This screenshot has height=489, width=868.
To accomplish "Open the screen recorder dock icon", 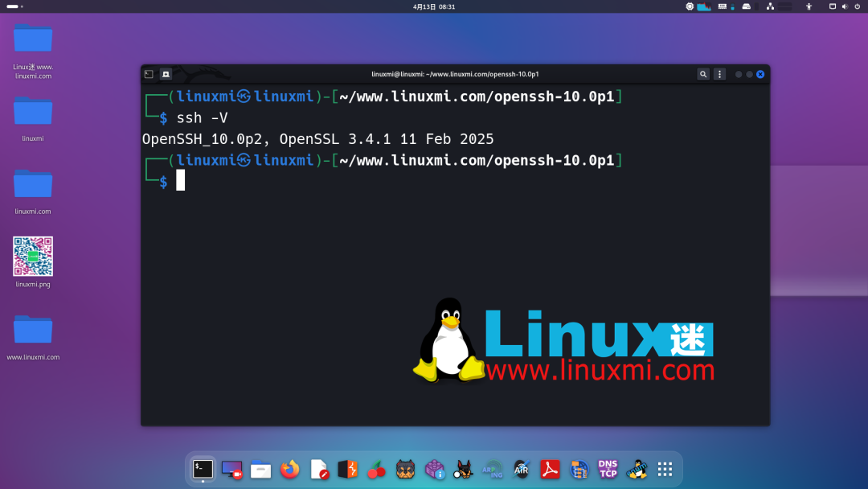I will click(232, 470).
